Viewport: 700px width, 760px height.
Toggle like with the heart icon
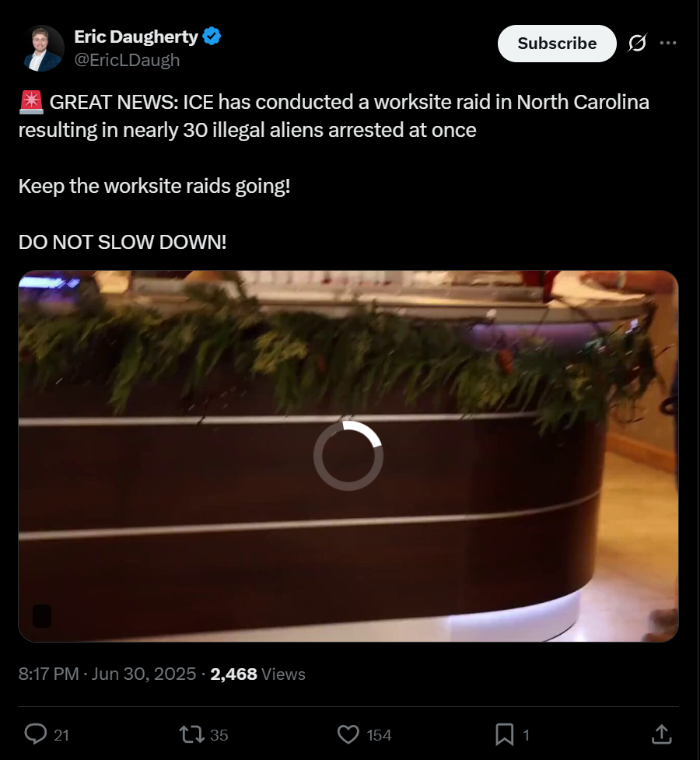[348, 734]
